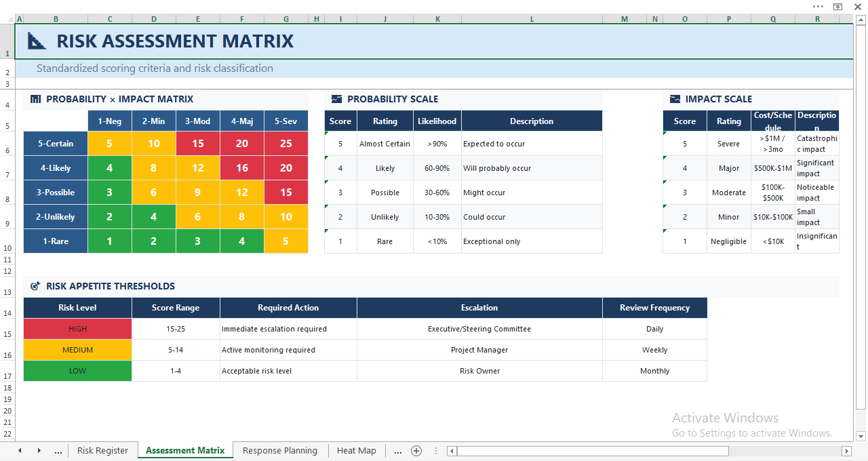868x461 pixels.
Task: Select the yellow MEDIUM risk level cell
Action: 77,350
